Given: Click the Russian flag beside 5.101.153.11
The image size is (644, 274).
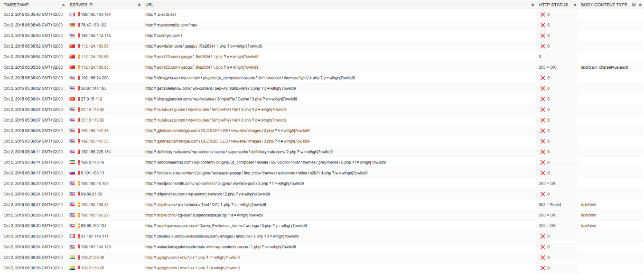Looking at the screenshot, I should tap(72, 173).
